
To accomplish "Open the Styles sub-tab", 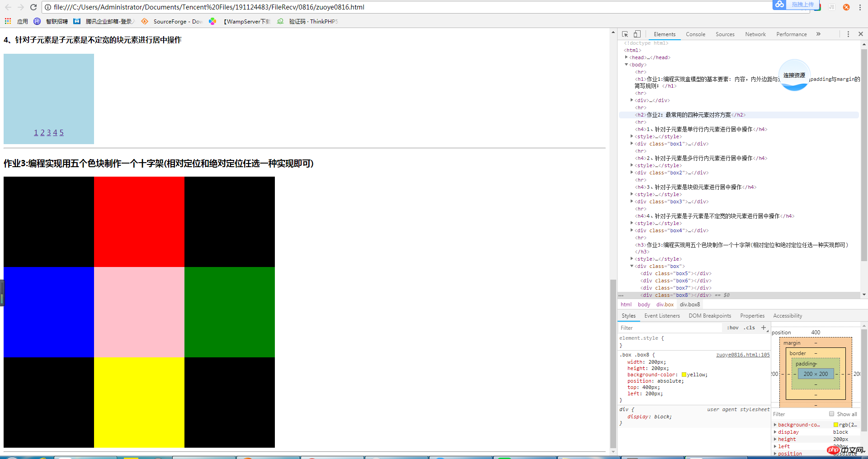I will pos(628,316).
